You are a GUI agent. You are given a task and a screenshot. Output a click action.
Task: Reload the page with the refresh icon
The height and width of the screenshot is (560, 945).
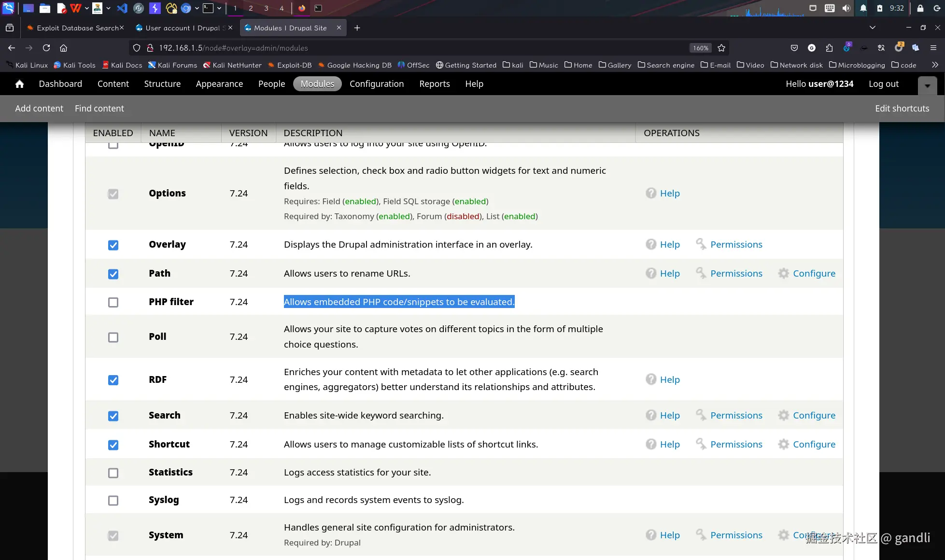tap(46, 48)
